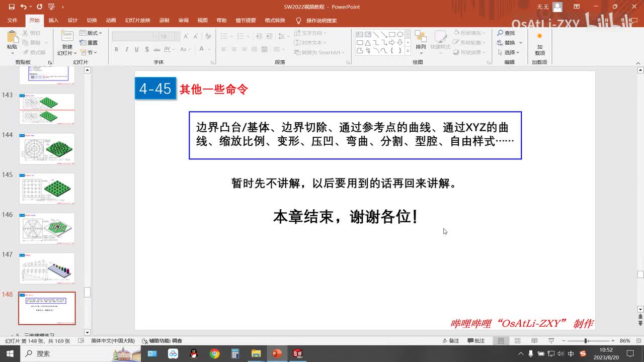Open the 排列 arrange menu
The width and height of the screenshot is (644, 362).
tap(421, 42)
